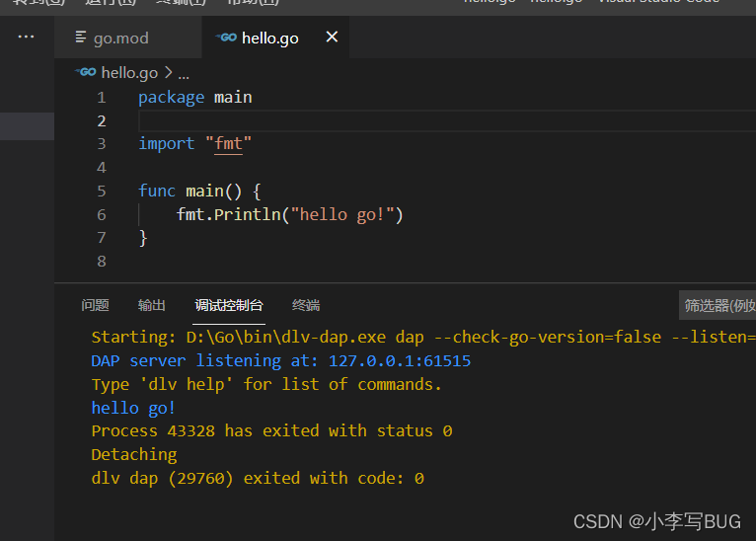The image size is (756, 541).
Task: Switch to the go.mod tab
Action: [120, 38]
